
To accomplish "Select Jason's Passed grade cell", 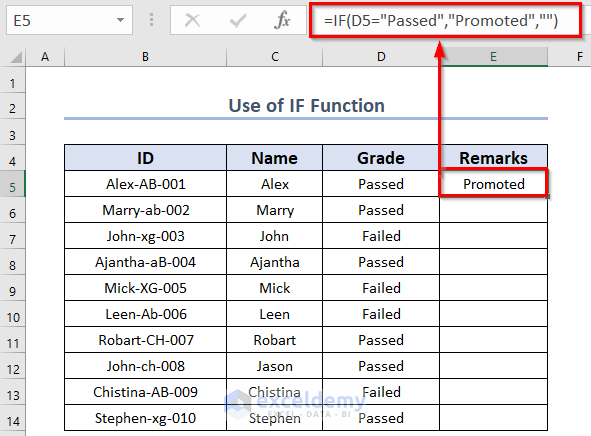I will (381, 366).
